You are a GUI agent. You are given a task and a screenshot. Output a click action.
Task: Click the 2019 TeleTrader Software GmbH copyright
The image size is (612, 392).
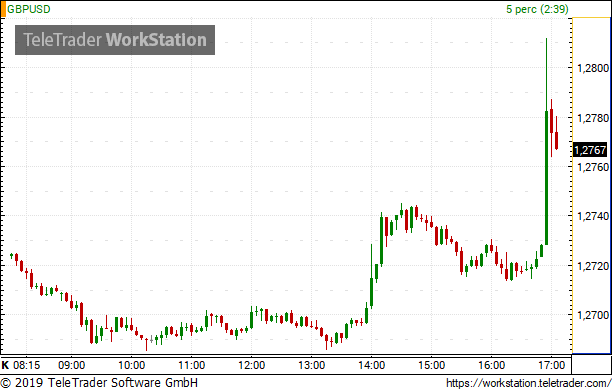[99, 383]
